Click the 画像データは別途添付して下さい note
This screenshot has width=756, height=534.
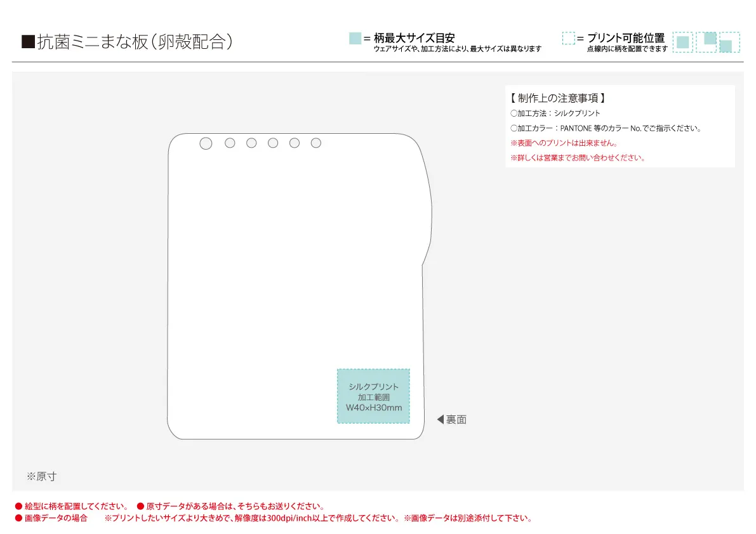coord(468,518)
